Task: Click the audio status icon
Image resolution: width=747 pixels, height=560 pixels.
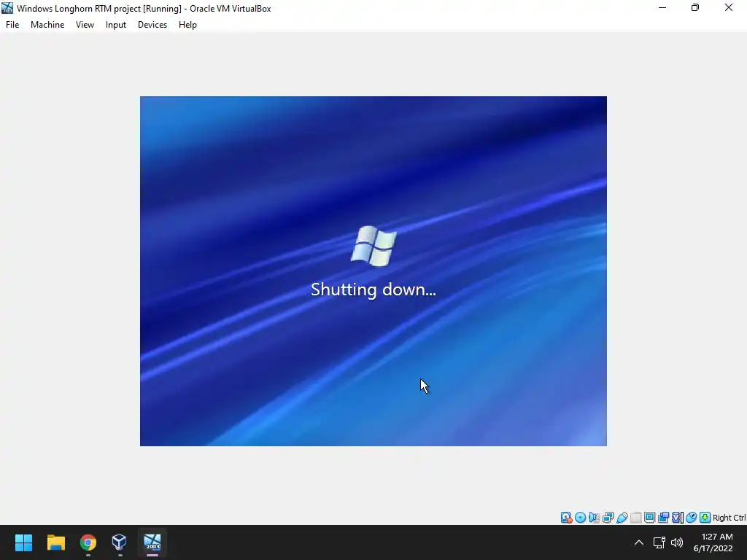Action: (594, 517)
